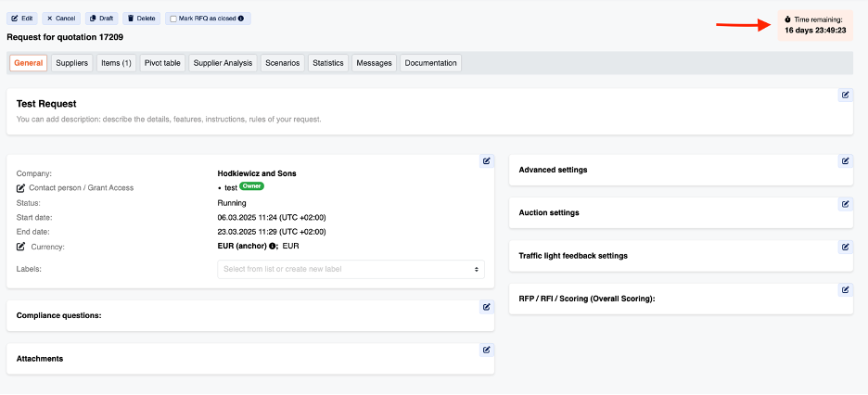Click the Edit button
868x395 pixels.
click(21, 19)
